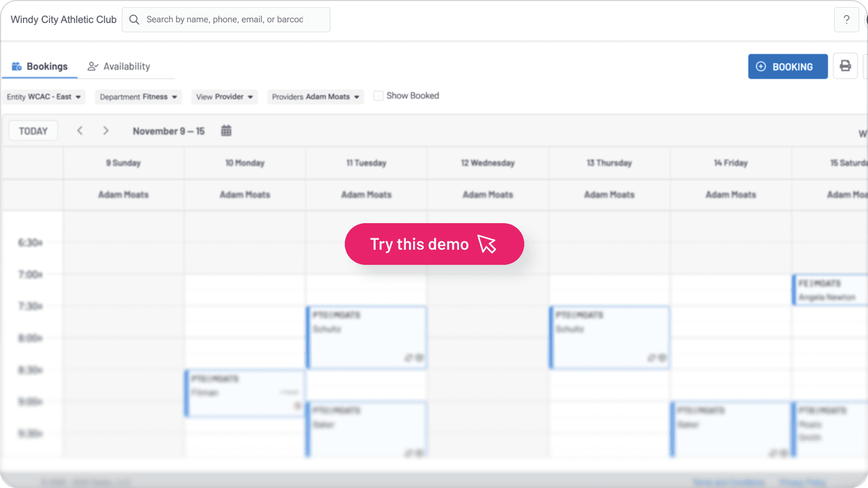The height and width of the screenshot is (488, 868).
Task: Click the pink Try this demo button
Action: click(434, 244)
